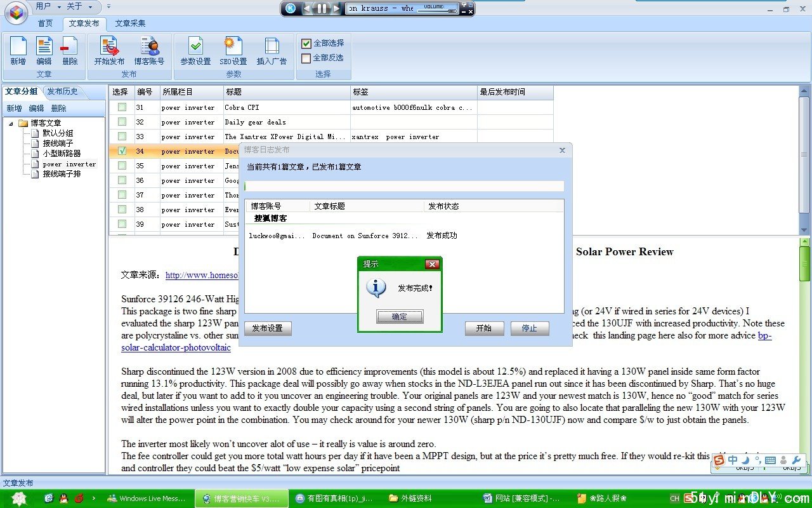Close the 博客日志发布 dialog with its X
The image size is (812, 508).
(x=562, y=150)
